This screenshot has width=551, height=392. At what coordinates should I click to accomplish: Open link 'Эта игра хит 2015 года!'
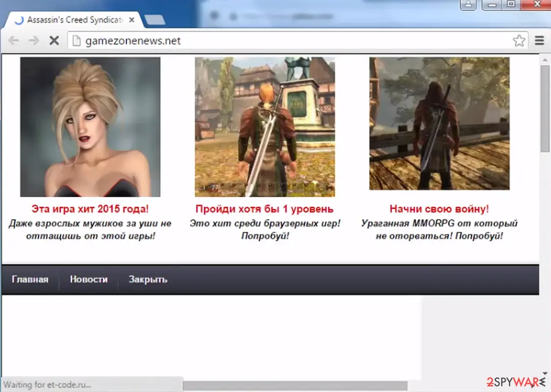point(90,209)
